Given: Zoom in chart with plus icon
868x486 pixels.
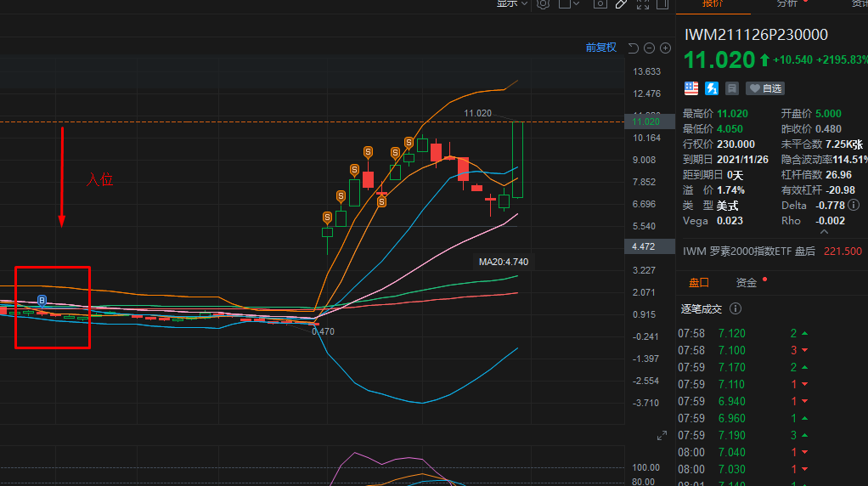Looking at the screenshot, I should pyautogui.click(x=665, y=48).
